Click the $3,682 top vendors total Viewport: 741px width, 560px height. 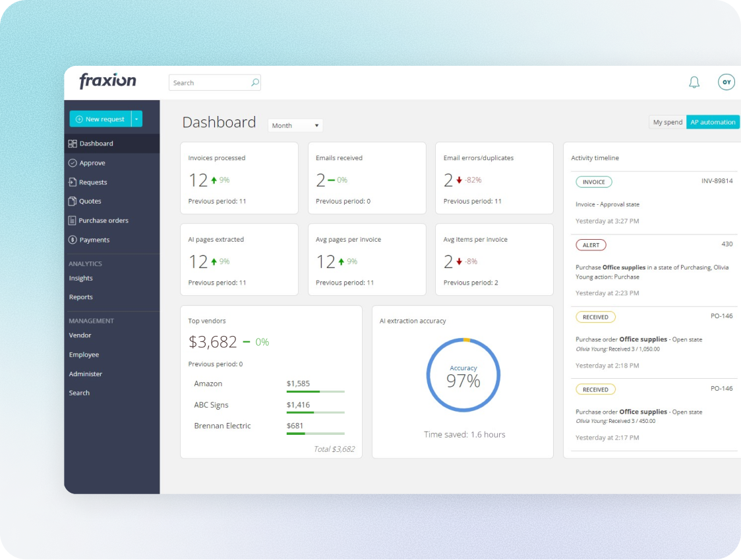[x=213, y=342]
